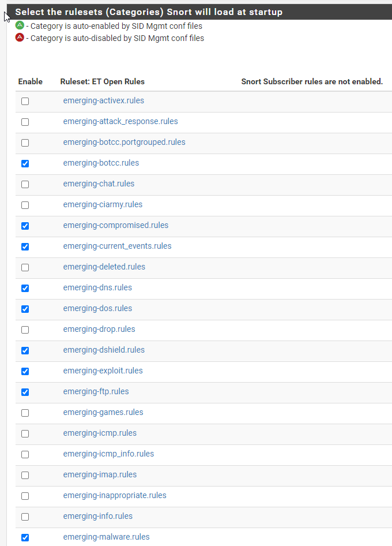
Task: Open the emerging-icmp.rules link
Action: click(100, 433)
